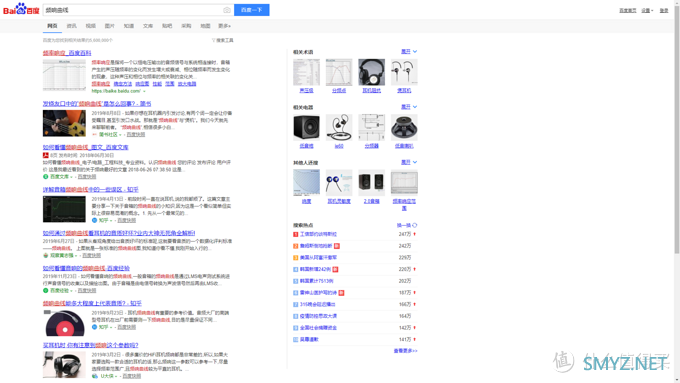Image resolution: width=680 pixels, height=383 pixels.
Task: Click refresh icon beside 换一换
Action: click(415, 225)
